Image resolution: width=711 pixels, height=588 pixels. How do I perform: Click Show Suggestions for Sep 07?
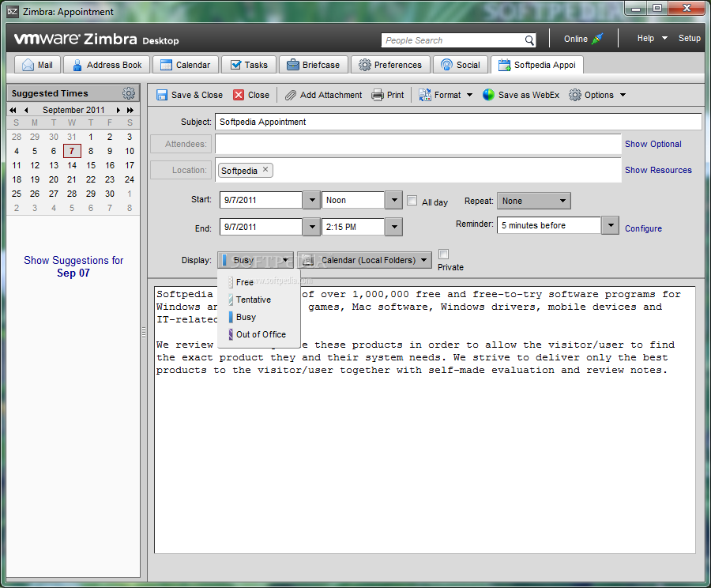(73, 266)
